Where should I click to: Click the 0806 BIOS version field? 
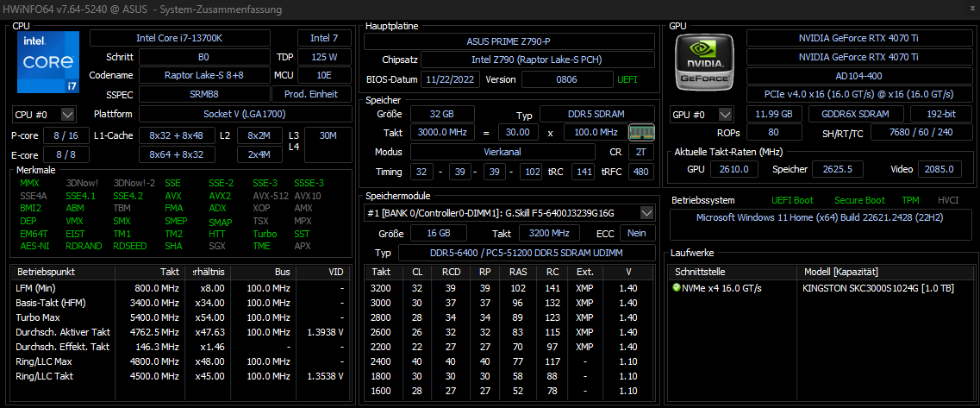point(567,80)
